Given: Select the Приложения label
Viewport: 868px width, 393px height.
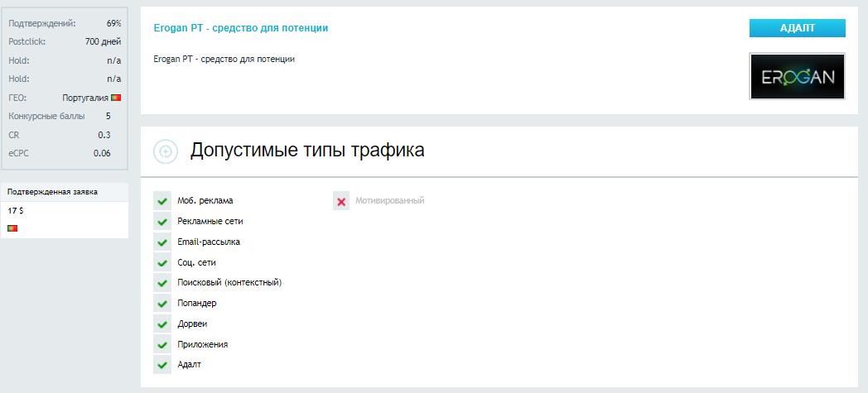Looking at the screenshot, I should (203, 344).
